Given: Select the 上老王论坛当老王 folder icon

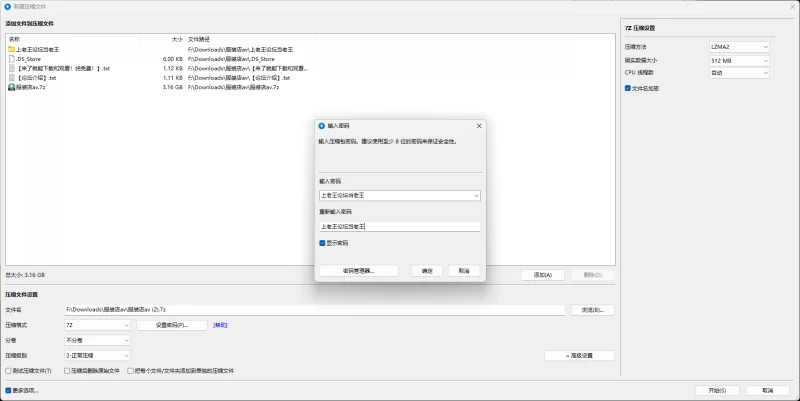Looking at the screenshot, I should [x=11, y=49].
